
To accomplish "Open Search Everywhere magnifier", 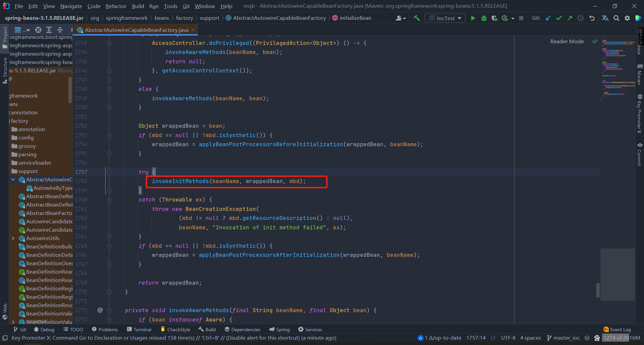I will pyautogui.click(x=616, y=18).
